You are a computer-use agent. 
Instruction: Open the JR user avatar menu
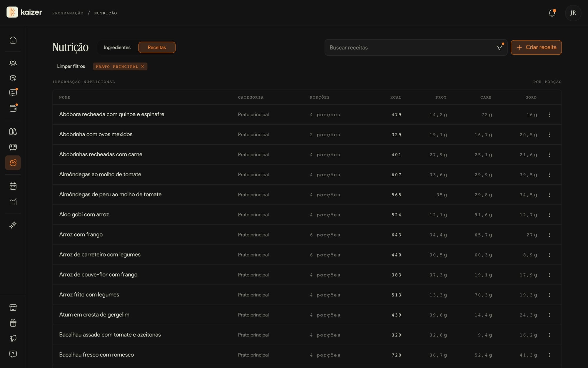click(573, 13)
